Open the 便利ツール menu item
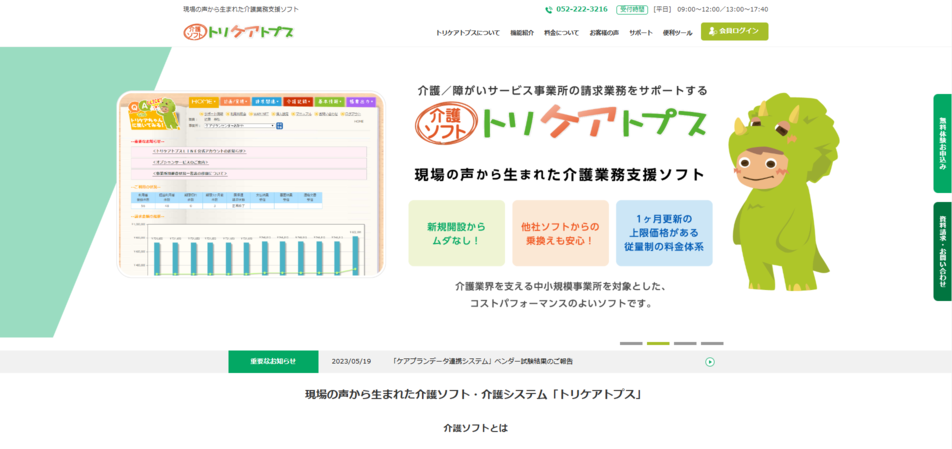 click(x=677, y=32)
